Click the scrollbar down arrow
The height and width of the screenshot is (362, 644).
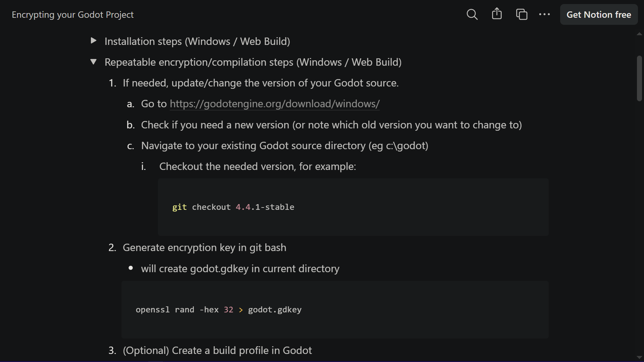coord(639,358)
